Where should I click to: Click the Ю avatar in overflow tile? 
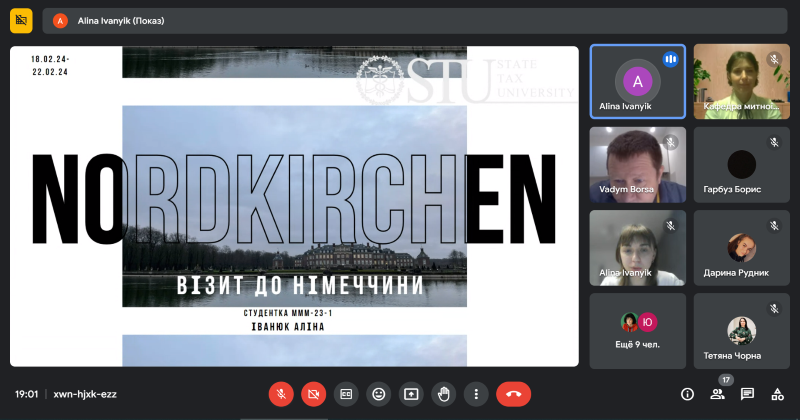tap(647, 322)
